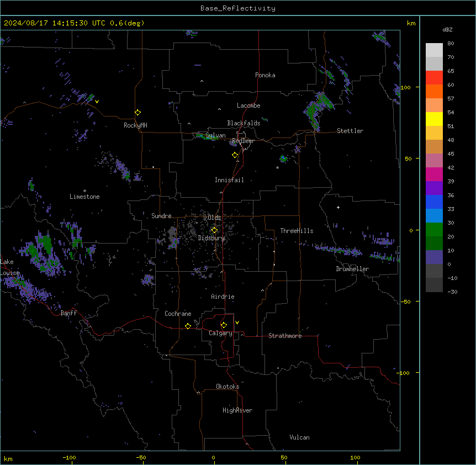Pick the light gray 70-80 dBZ swatch
Viewport: 476px width, 465px height.
(x=434, y=50)
